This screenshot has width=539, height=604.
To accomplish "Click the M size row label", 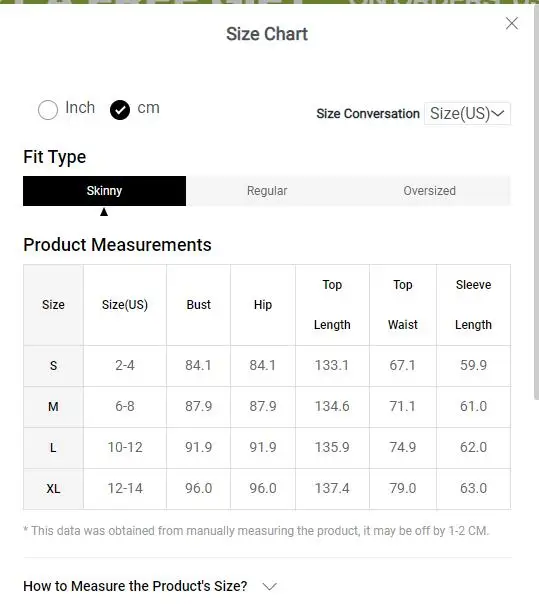I will [53, 406].
